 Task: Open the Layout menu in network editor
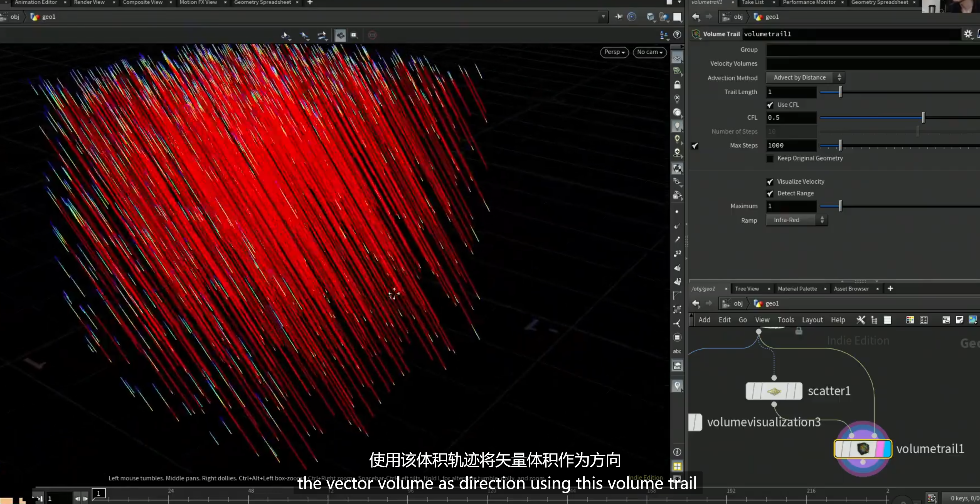[812, 320]
